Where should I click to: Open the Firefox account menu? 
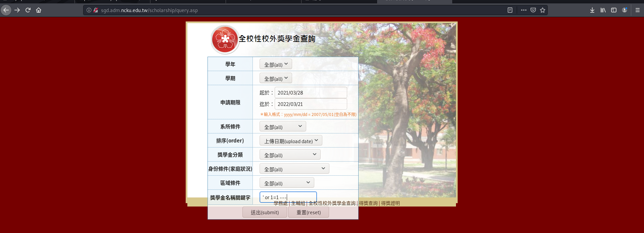point(625,10)
